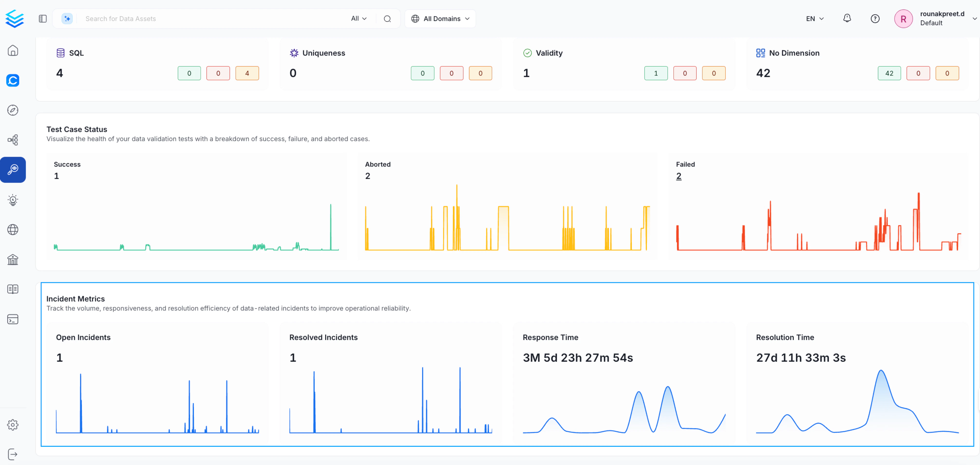The width and height of the screenshot is (980, 465).
Task: Open the Failed count link showing 2
Action: tap(679, 176)
